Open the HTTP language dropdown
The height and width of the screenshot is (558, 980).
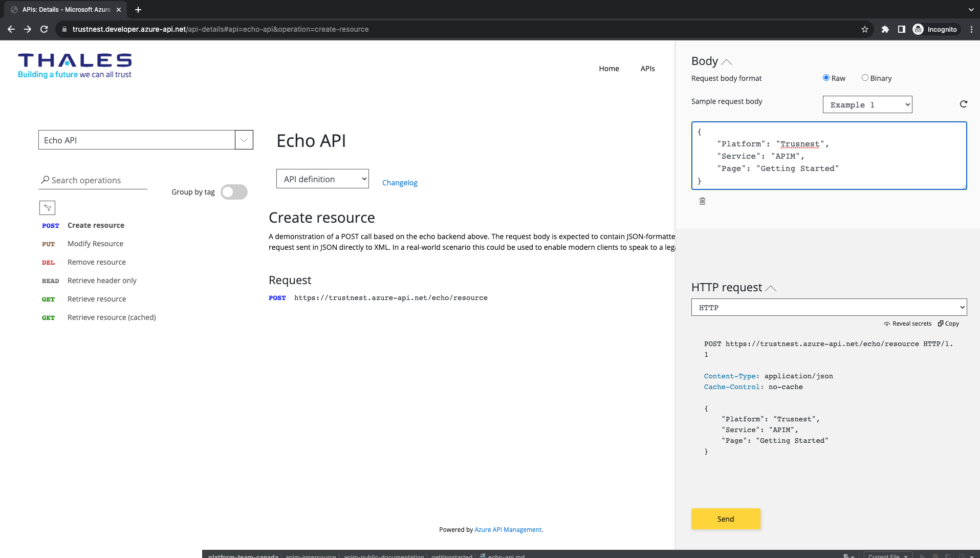(x=829, y=307)
